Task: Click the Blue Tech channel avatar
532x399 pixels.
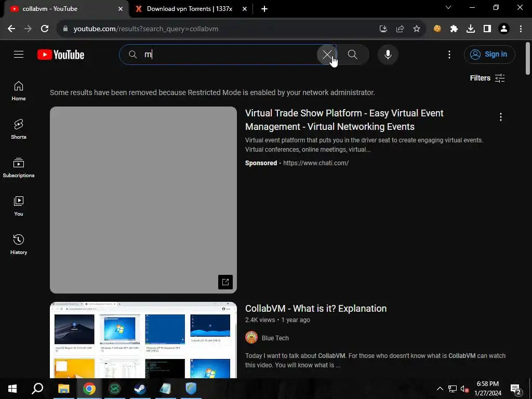Action: coord(251,338)
